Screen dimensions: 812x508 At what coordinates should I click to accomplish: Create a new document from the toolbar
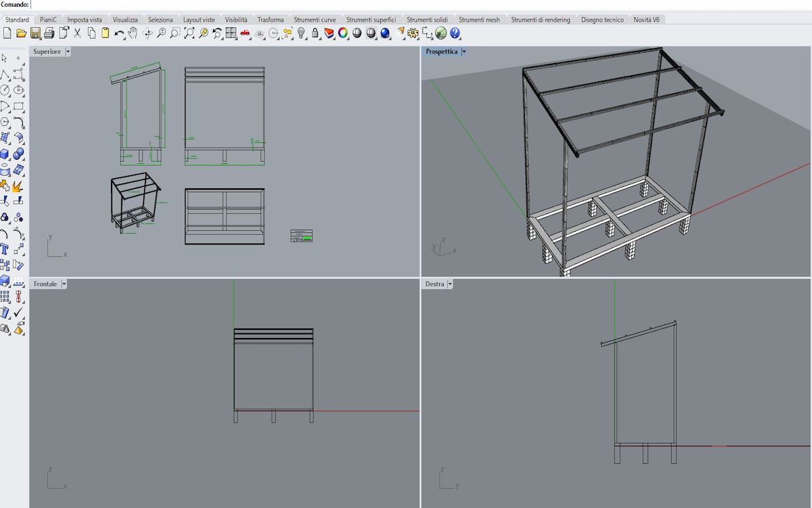tap(7, 33)
